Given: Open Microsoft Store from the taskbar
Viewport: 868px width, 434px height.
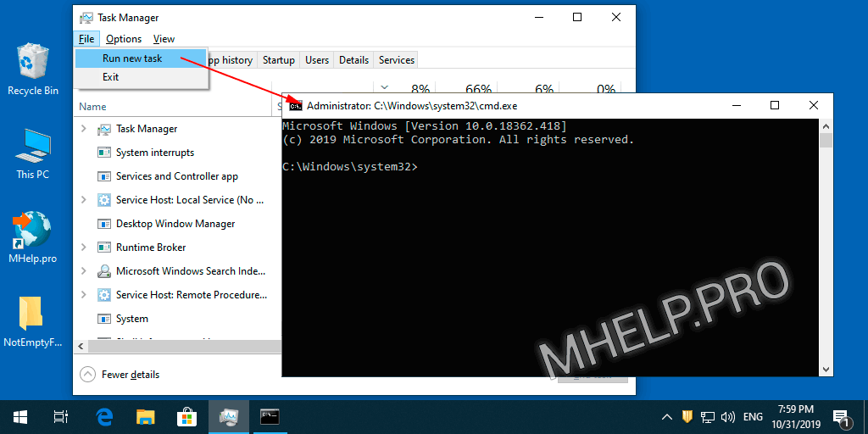Looking at the screenshot, I should pos(186,416).
